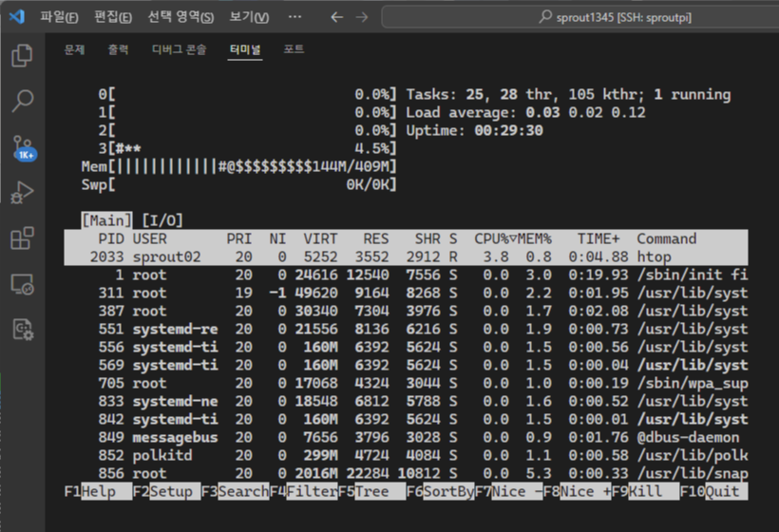Select the 터미널 panel tab

point(245,49)
